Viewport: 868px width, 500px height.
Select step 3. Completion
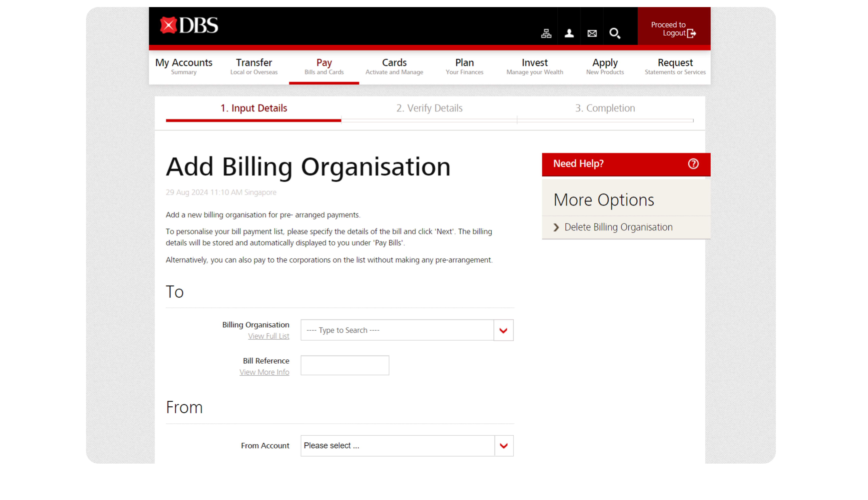point(605,108)
